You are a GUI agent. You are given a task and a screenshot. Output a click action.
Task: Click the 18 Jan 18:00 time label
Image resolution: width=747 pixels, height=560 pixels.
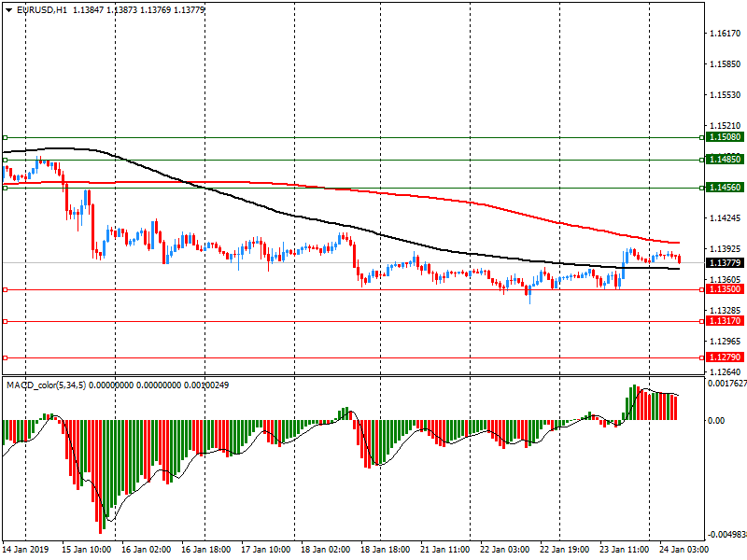pyautogui.click(x=386, y=550)
